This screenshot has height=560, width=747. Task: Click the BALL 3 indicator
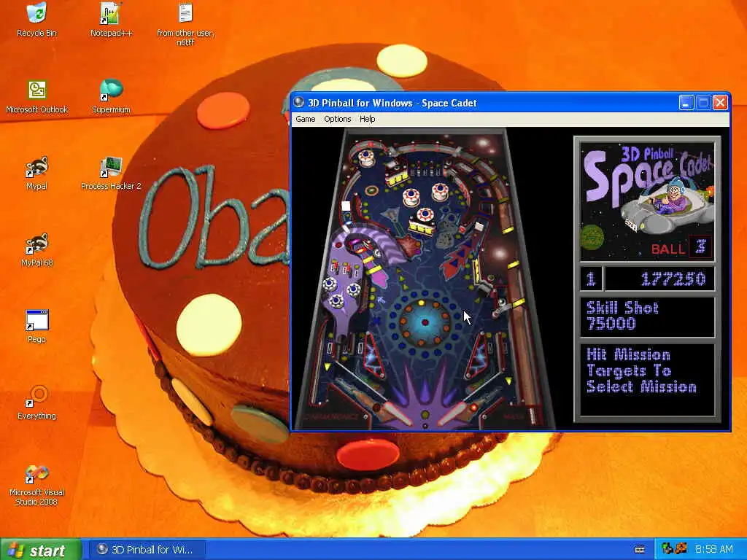click(x=681, y=247)
